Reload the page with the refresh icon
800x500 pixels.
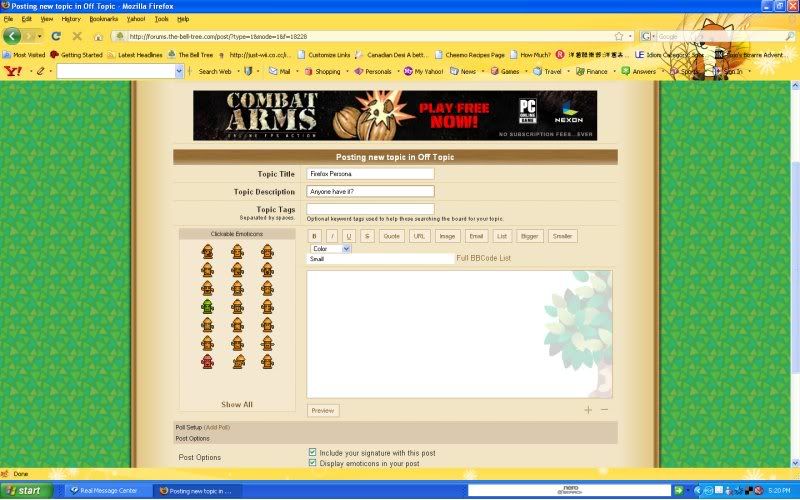point(54,36)
